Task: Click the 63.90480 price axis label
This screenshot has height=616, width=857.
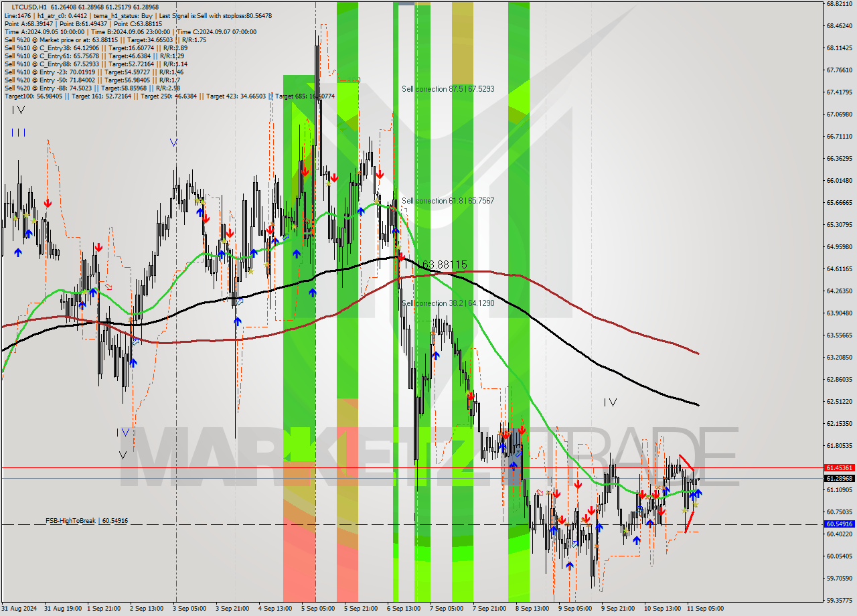Action: pos(839,313)
